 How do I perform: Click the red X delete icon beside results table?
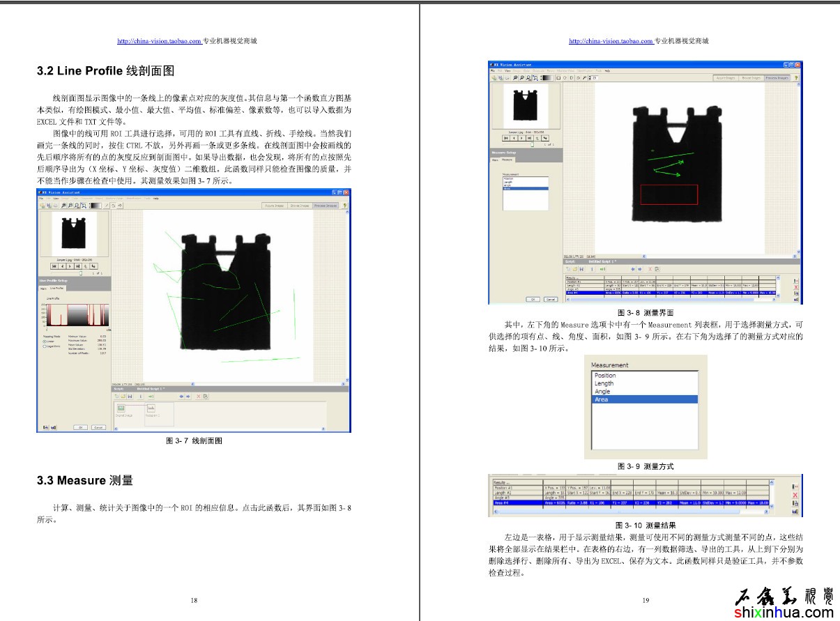795,495
